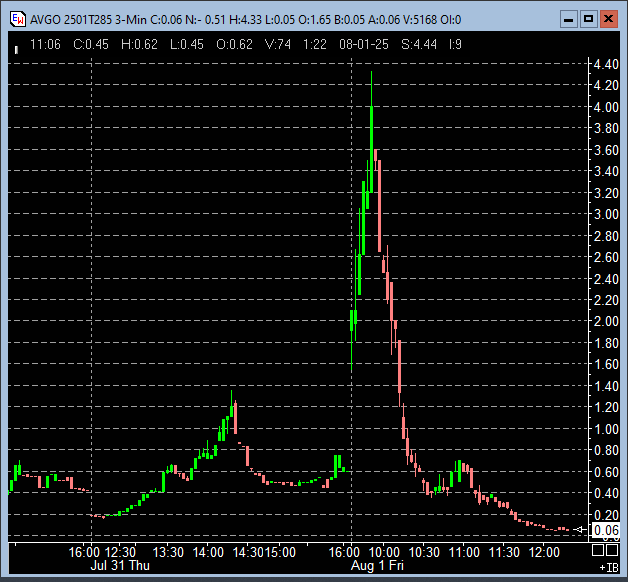Click the 4.40 price axis label
This screenshot has width=628, height=582.
606,64
